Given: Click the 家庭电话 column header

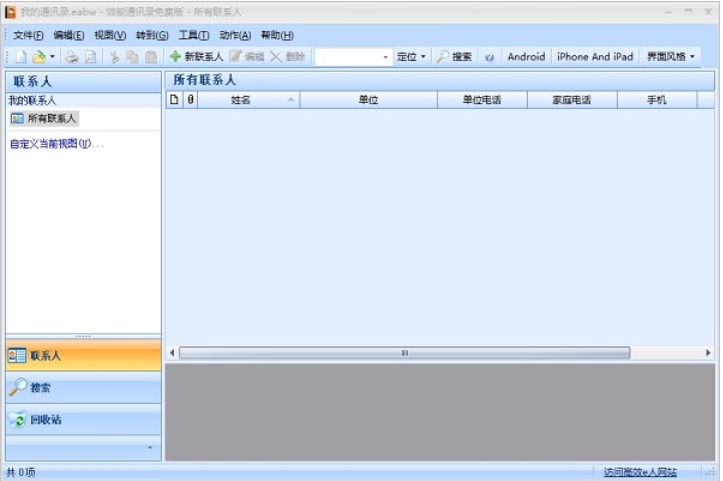Looking at the screenshot, I should 572,100.
